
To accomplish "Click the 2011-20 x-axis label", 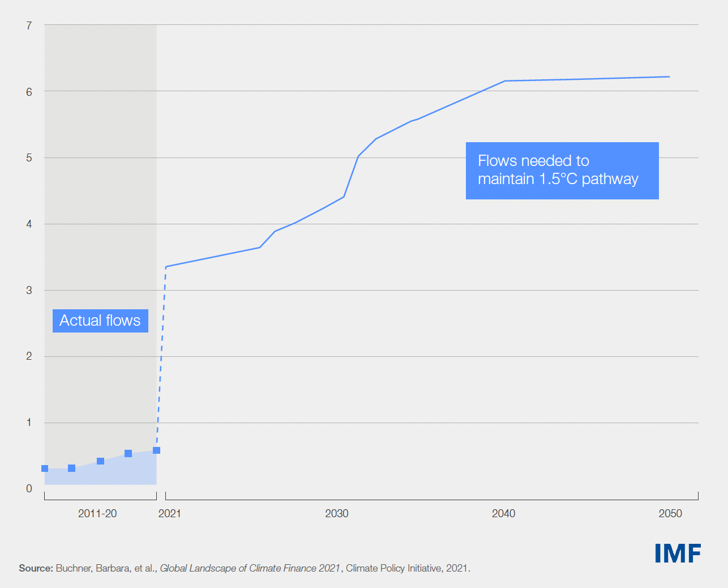I will tap(97, 513).
